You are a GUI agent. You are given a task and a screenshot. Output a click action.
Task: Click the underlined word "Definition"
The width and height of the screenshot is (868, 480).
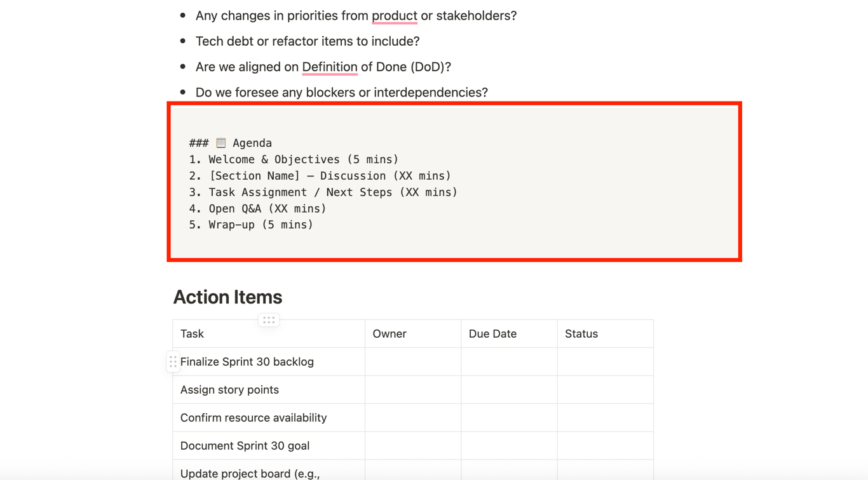click(x=329, y=67)
